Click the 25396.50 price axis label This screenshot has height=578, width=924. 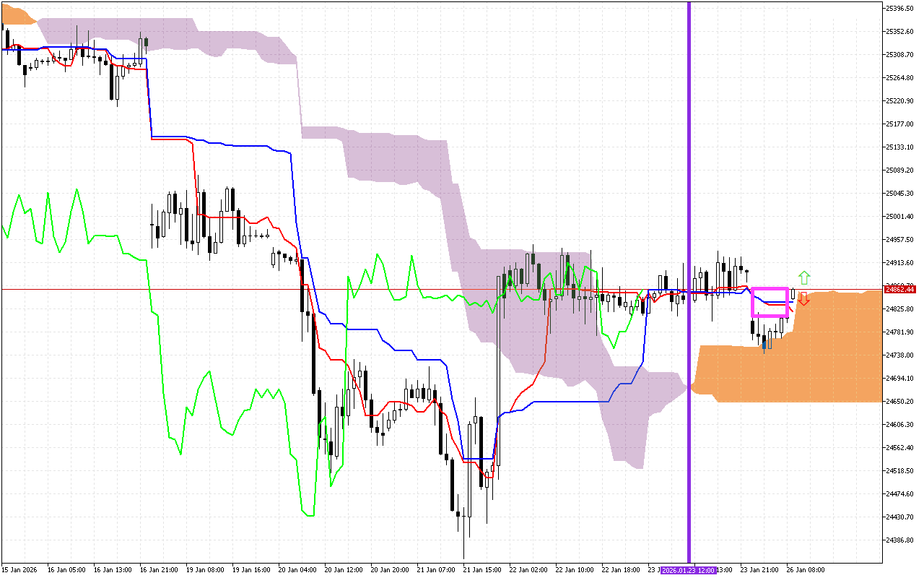(x=899, y=9)
